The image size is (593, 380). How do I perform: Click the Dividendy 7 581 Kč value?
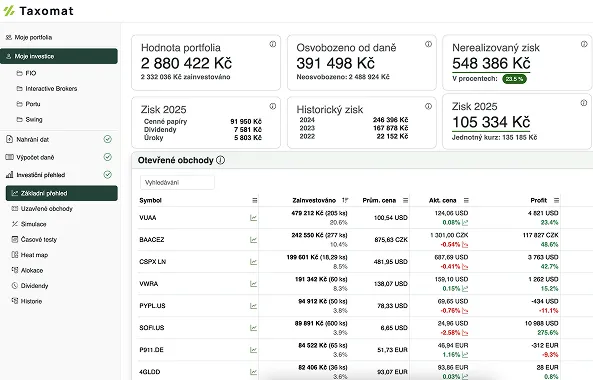(x=248, y=130)
